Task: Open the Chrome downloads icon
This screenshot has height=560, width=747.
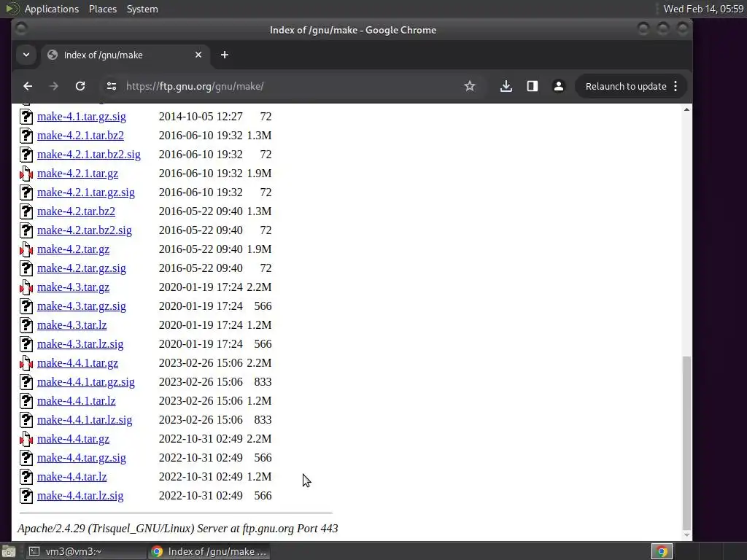Action: (506, 86)
